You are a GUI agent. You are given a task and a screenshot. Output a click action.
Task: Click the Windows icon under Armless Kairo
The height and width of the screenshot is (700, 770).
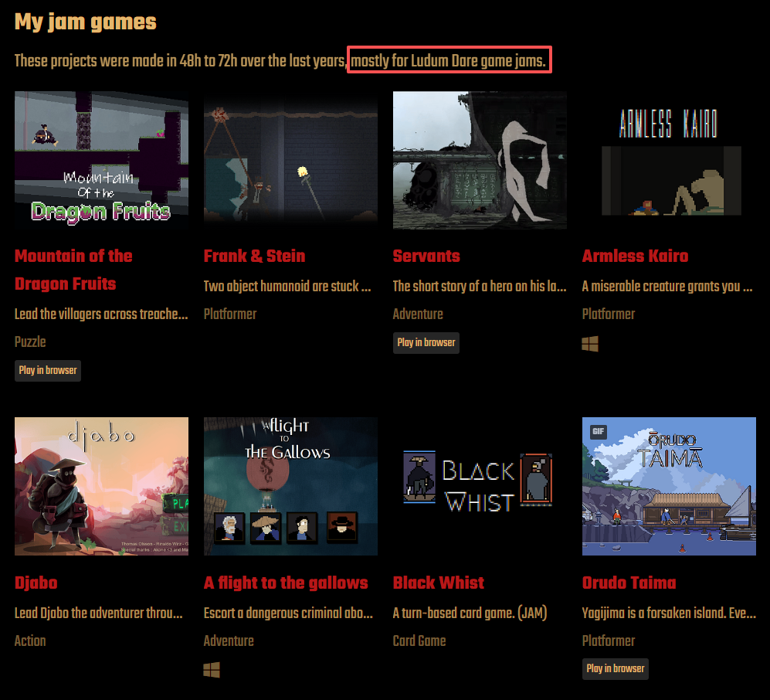(590, 343)
